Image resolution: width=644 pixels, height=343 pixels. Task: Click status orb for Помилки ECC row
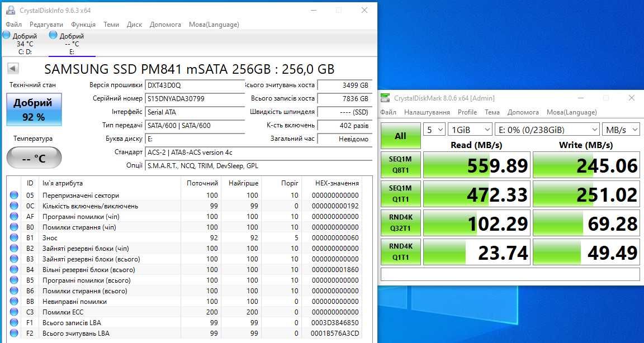pos(14,312)
